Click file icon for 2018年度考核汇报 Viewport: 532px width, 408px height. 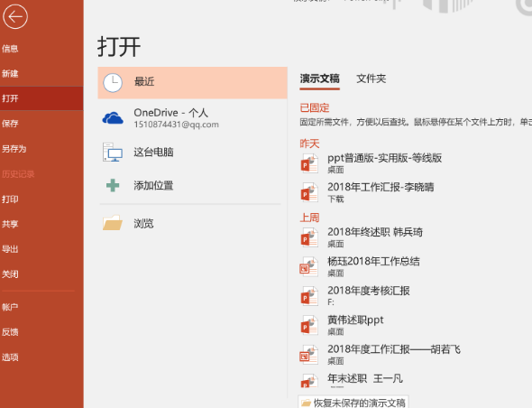pos(309,296)
